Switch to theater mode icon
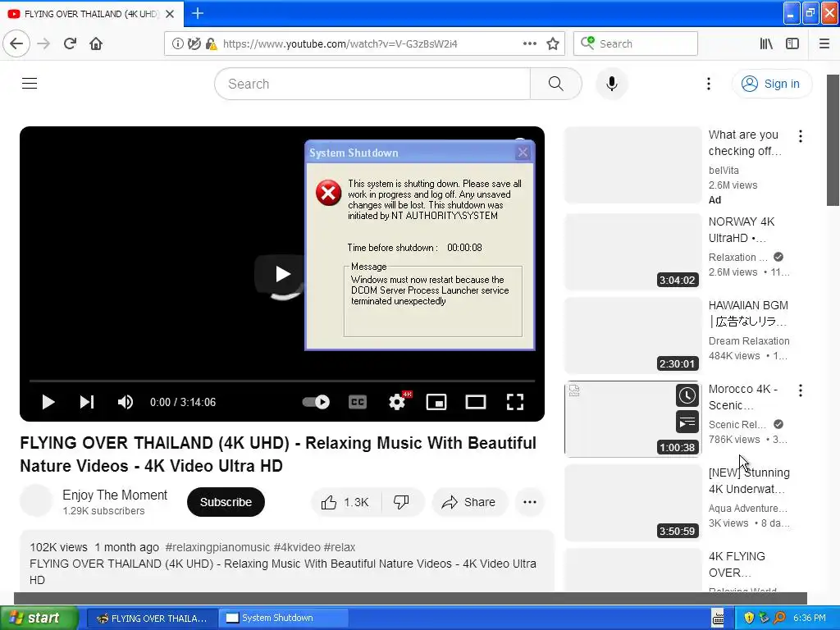 (x=476, y=402)
